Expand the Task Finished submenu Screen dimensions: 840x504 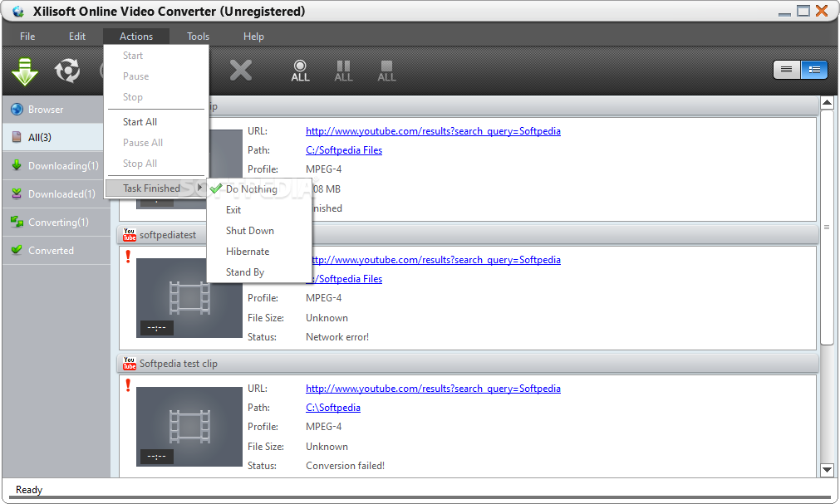(x=156, y=188)
